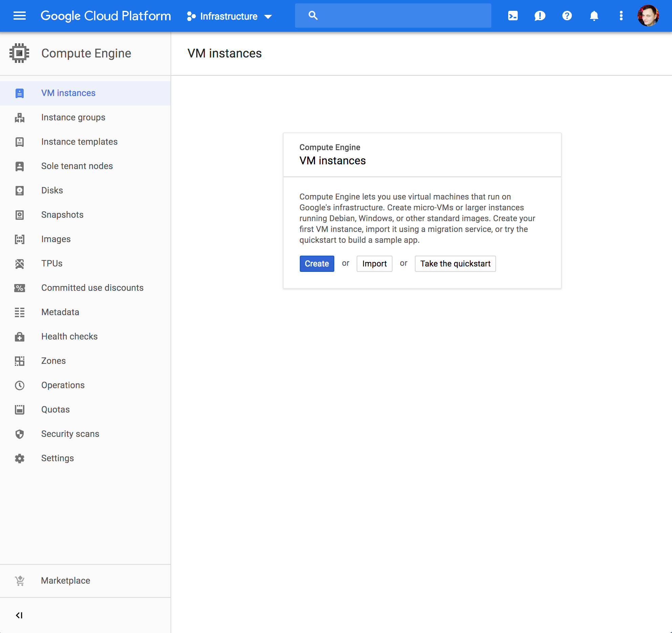Select Snapshots from the sidebar
The height and width of the screenshot is (633, 672).
tap(62, 215)
